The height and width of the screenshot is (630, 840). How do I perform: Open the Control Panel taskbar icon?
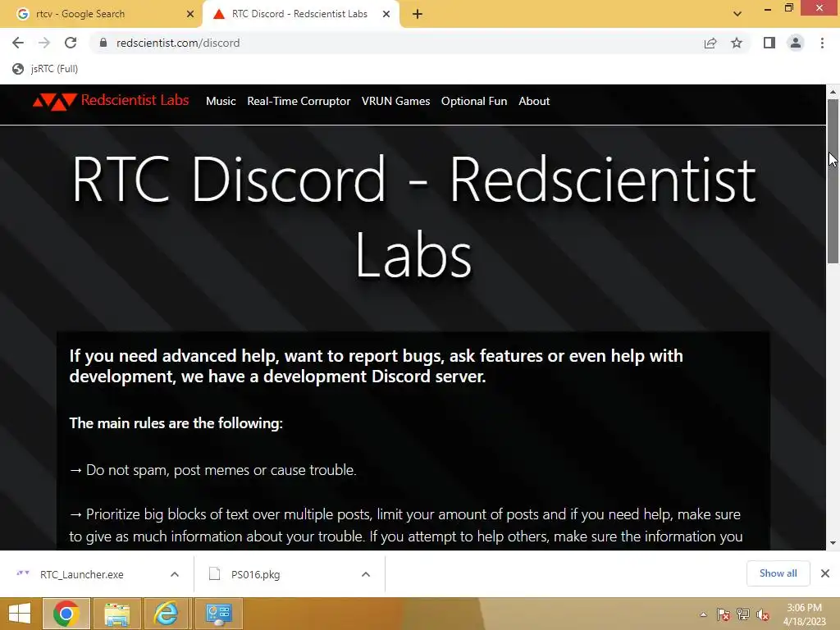click(218, 614)
